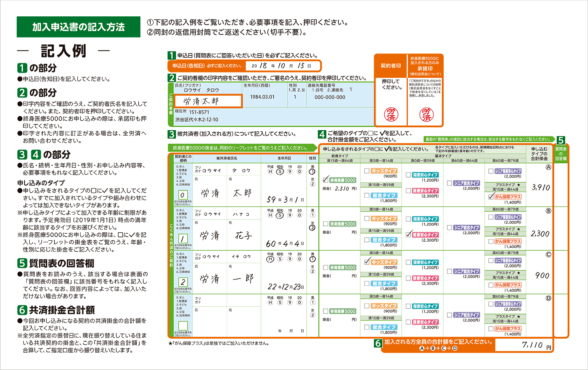
Task: Click the orange 契約者印 header tab
Action: click(x=391, y=66)
